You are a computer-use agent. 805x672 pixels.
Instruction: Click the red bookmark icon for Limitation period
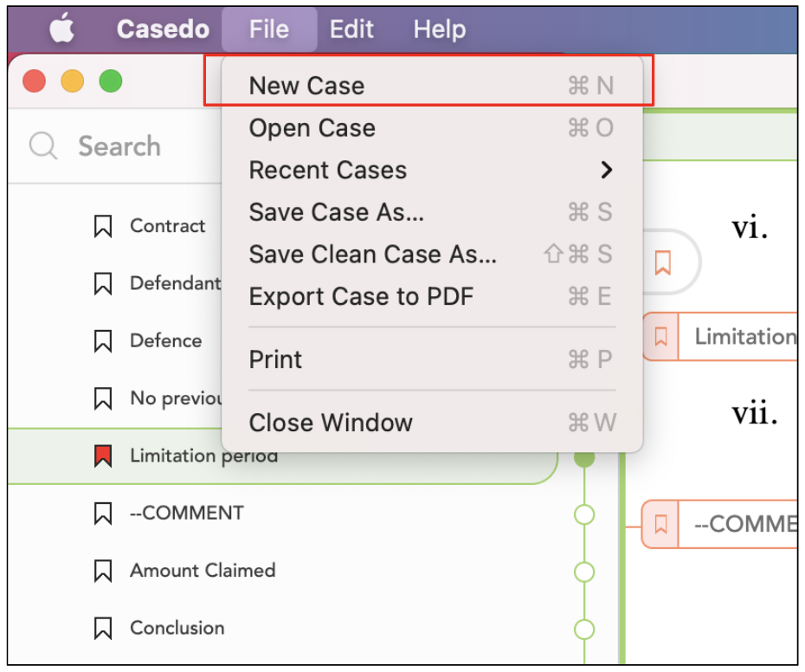(103, 456)
